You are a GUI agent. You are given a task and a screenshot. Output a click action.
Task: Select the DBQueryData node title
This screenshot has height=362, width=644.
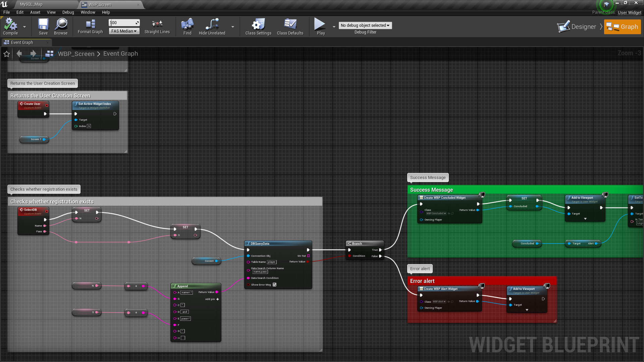(x=278, y=243)
